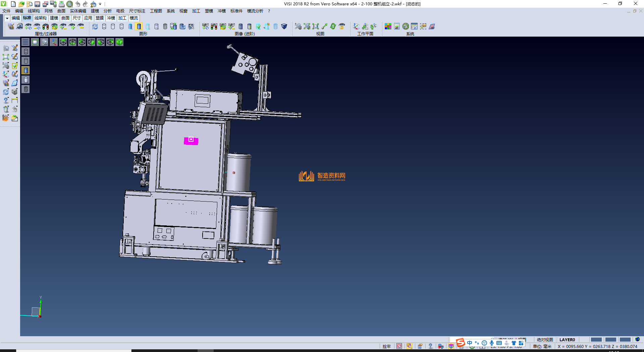This screenshot has width=644, height=352.
Task: Select the isometric solid green cube view
Action: 119,42
